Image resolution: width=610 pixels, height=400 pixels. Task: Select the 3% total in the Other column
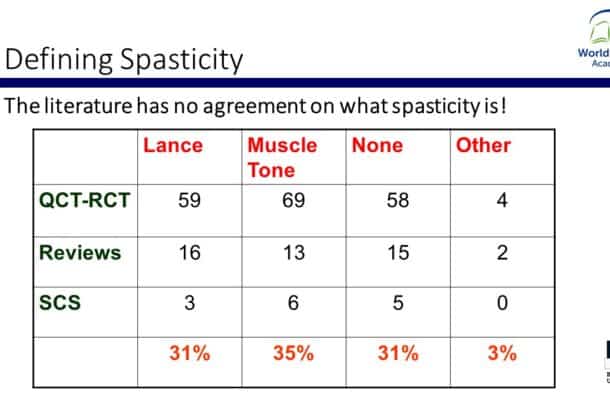(x=502, y=353)
